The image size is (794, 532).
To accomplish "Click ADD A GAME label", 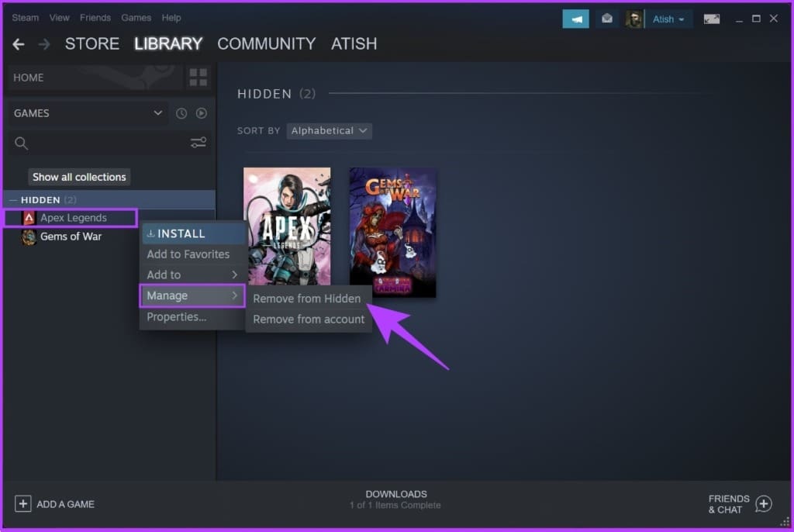I will [65, 504].
